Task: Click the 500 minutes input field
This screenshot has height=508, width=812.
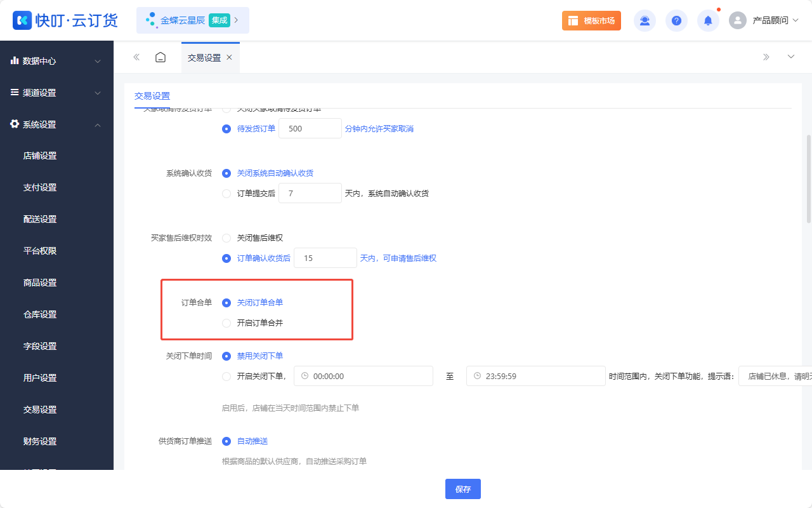Action: point(310,128)
